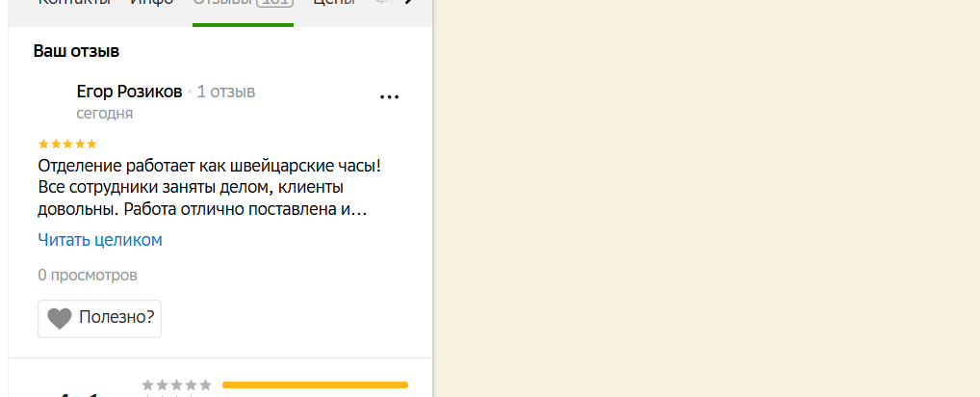The image size is (980, 397).
Task: Click the right arrow to show more tabs
Action: click(409, 3)
